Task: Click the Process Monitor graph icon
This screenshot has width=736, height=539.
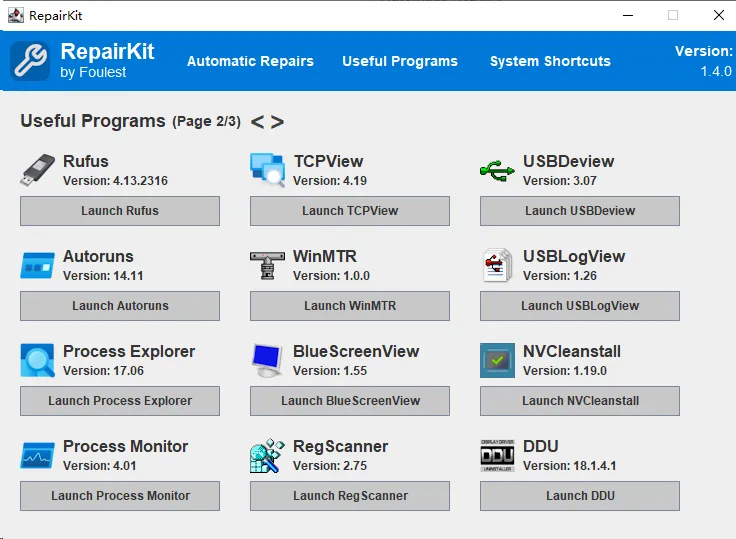Action: click(x=38, y=455)
